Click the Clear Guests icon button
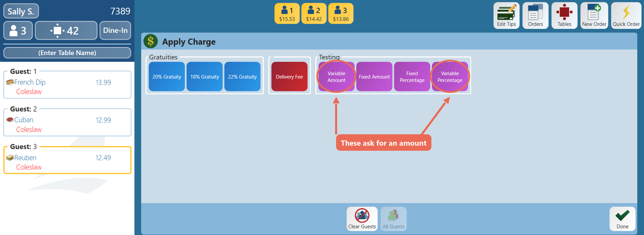The image size is (644, 235). tap(362, 219)
